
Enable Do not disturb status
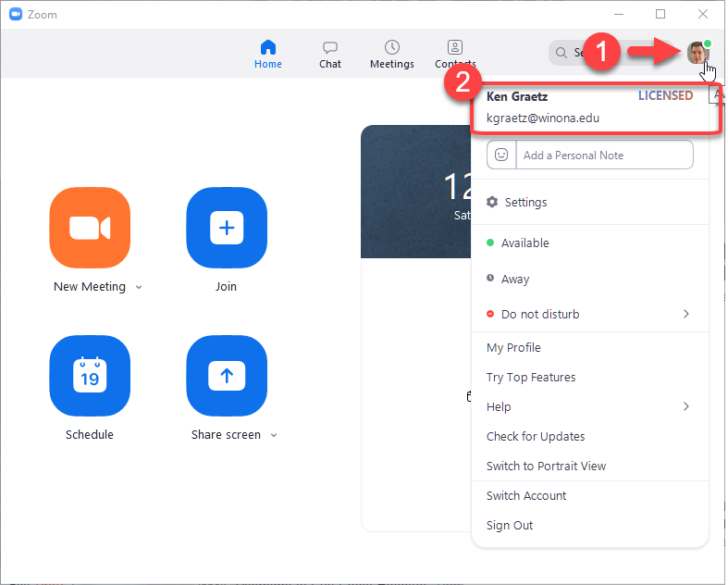(540, 315)
